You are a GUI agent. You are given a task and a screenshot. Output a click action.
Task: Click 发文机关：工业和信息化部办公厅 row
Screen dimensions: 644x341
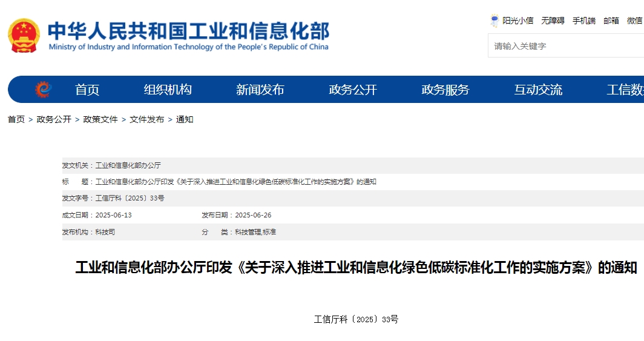coord(353,165)
